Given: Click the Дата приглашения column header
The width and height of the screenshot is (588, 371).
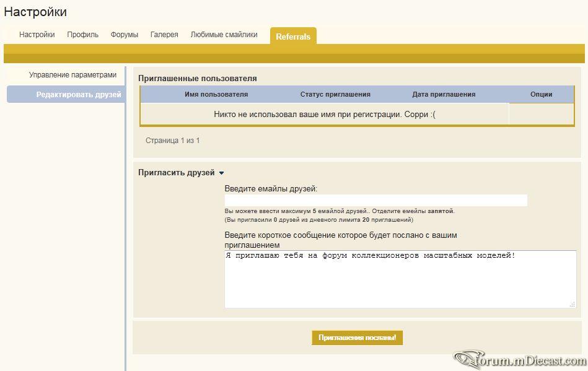Looking at the screenshot, I should click(444, 94).
